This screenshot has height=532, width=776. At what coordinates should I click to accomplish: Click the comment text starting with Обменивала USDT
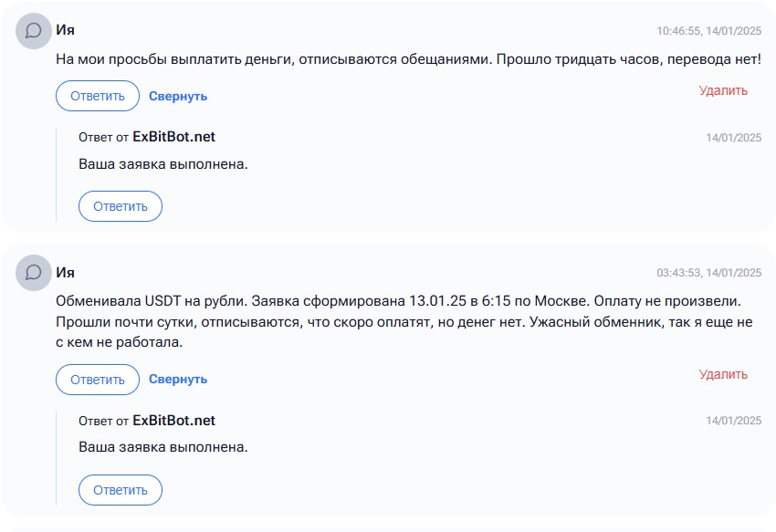[x=402, y=321]
